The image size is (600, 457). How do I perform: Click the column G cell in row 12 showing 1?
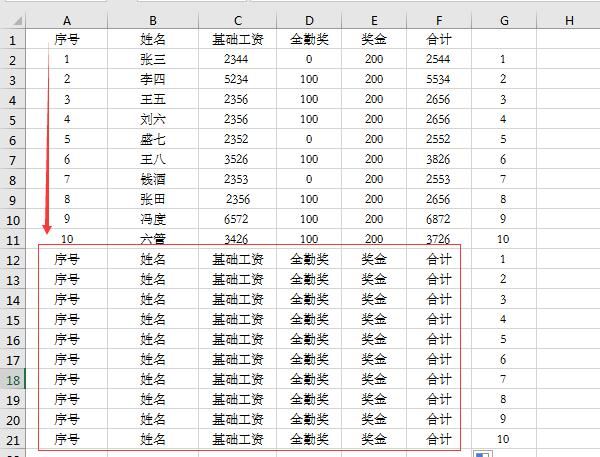point(504,259)
